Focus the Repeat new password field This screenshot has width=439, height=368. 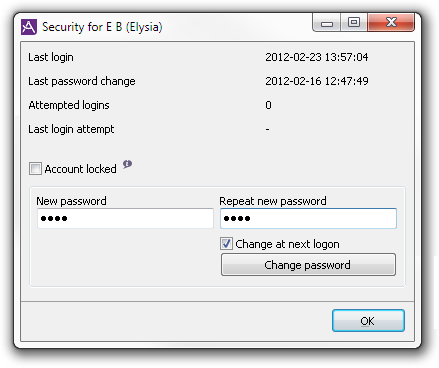pyautogui.click(x=308, y=219)
